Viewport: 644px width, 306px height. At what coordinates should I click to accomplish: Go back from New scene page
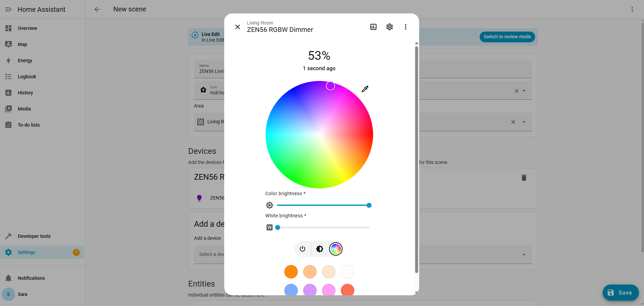point(97,9)
